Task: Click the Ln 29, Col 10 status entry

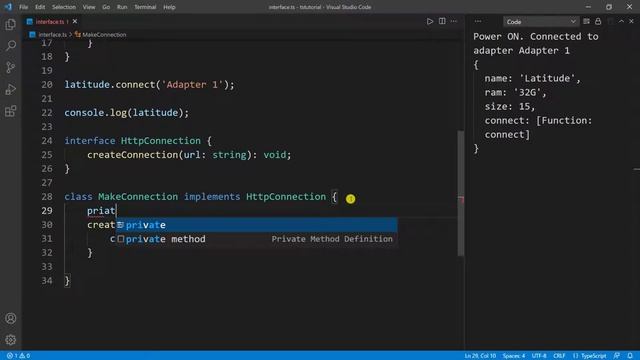Action: pyautogui.click(x=480, y=356)
